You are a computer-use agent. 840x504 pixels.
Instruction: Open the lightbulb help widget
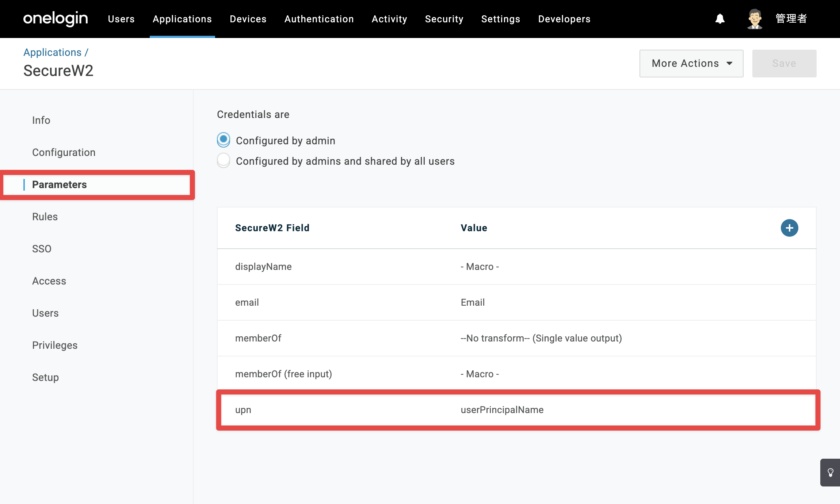(x=830, y=473)
